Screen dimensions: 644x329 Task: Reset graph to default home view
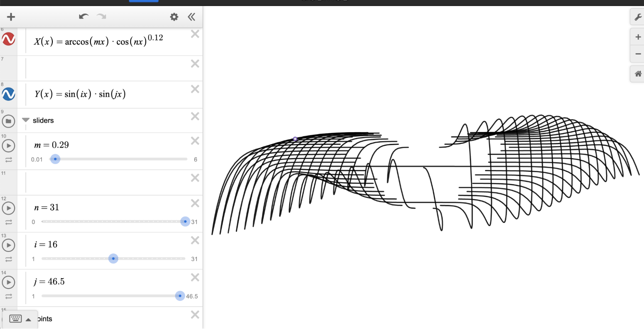coord(638,74)
